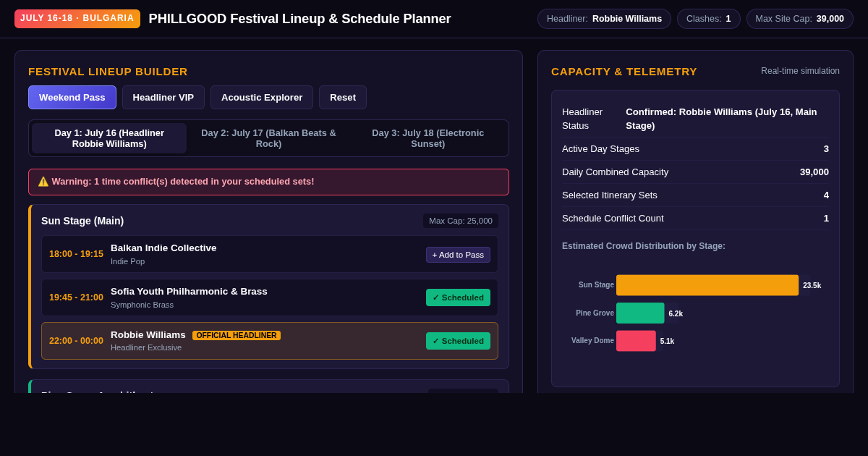This screenshot has height=456, width=868.
Task: Click the Robbie Williams act name
Action: point(148,335)
